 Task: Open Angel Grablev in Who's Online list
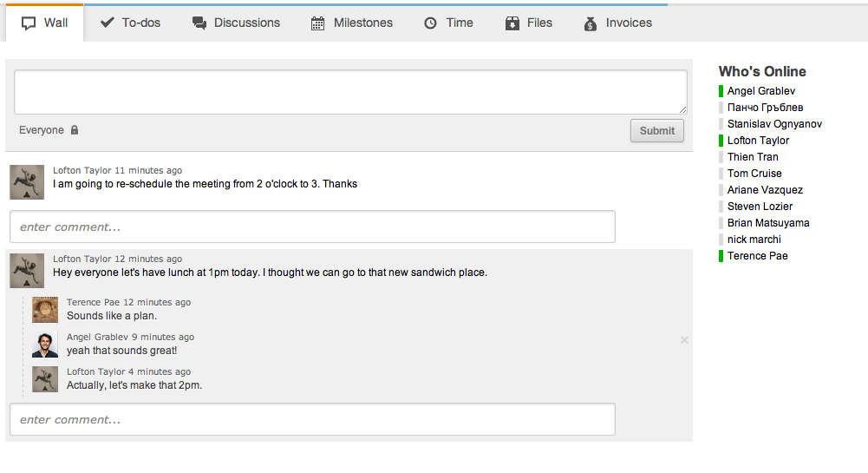(760, 91)
